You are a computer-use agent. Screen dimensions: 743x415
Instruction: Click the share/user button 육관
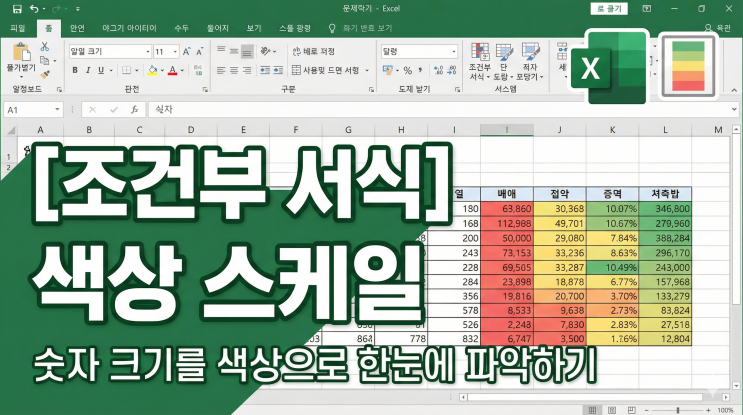(x=717, y=28)
